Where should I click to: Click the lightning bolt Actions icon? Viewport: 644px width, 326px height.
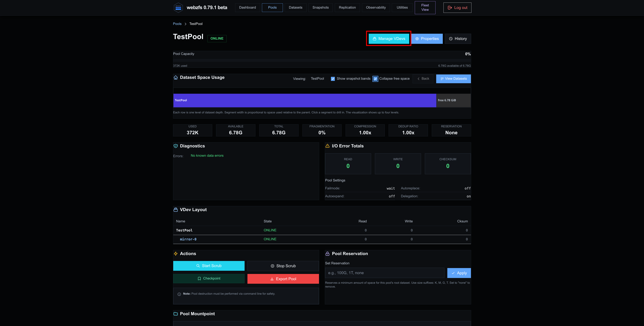tap(176, 254)
